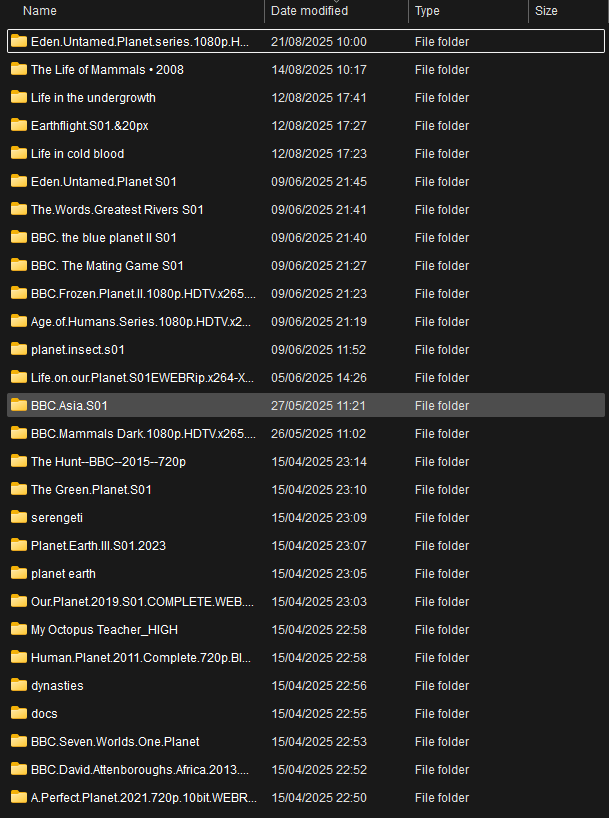Image resolution: width=609 pixels, height=818 pixels.
Task: Select The Green.Planet.S01 folder name
Action: [x=91, y=490]
